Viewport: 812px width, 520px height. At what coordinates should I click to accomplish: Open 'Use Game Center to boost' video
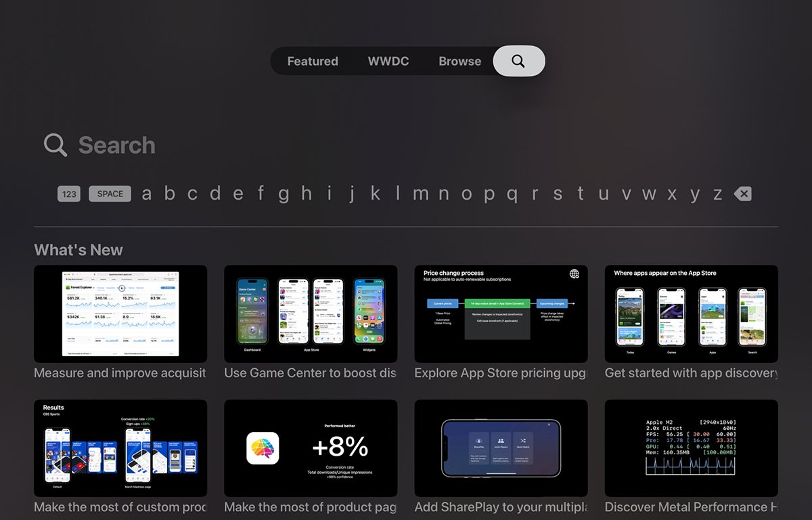(311, 313)
